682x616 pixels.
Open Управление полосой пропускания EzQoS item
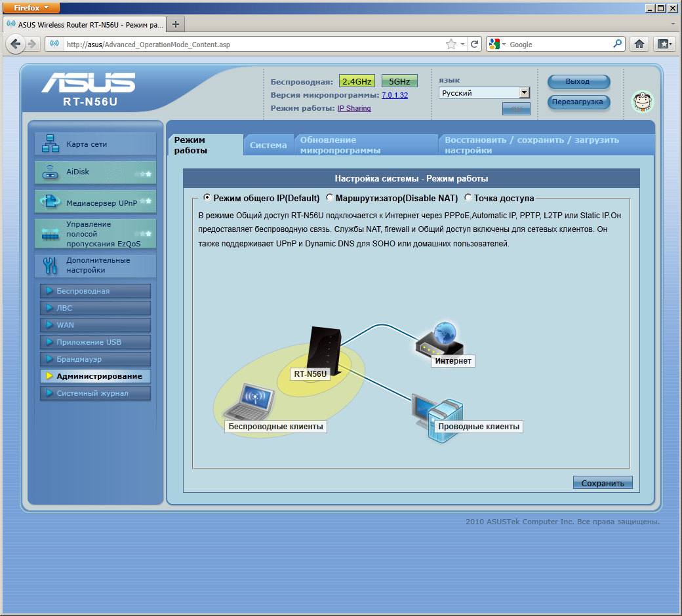click(x=95, y=234)
